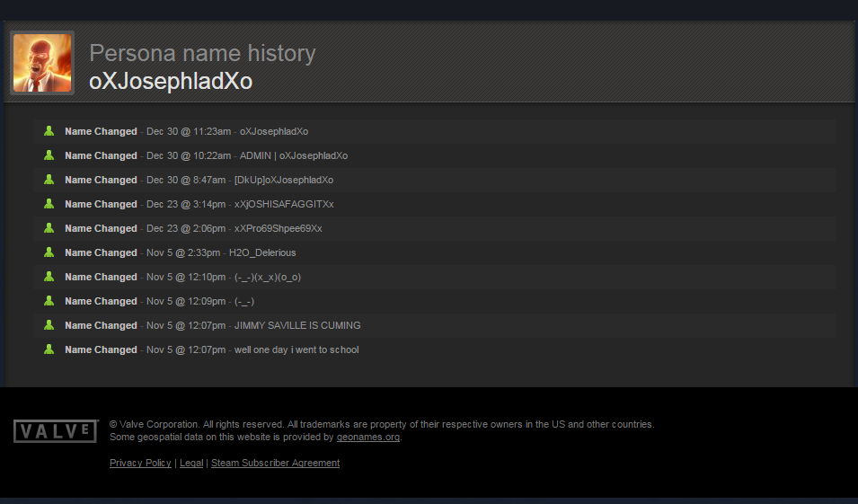Viewport: 858px width, 504px height.
Task: Open the Steam Subscriber Agreement link
Action: (275, 463)
